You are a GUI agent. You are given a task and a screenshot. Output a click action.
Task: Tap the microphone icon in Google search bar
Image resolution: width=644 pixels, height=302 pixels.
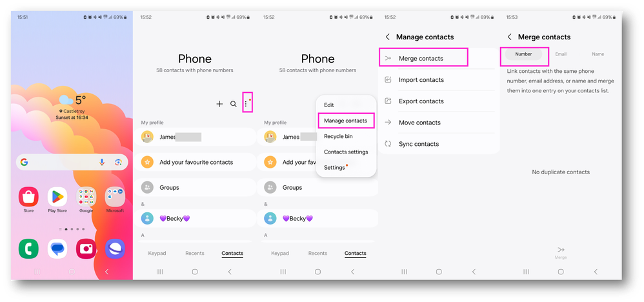pos(102,163)
